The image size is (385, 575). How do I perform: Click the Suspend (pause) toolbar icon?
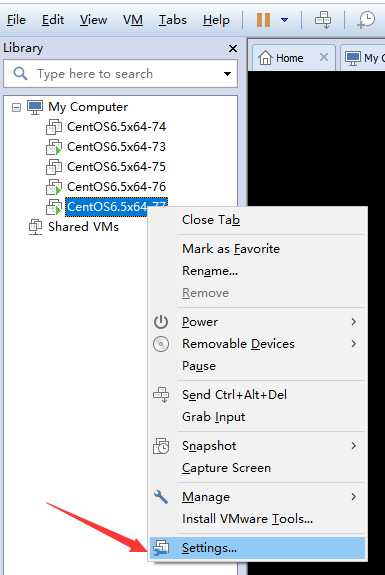(x=263, y=20)
